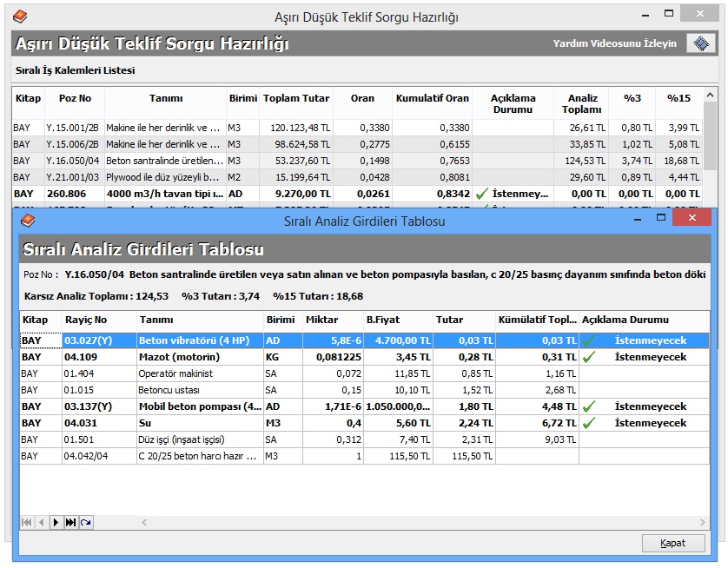The width and height of the screenshot is (728, 568).
Task: Click upper list scrollbar up arrow
Action: 711,95
